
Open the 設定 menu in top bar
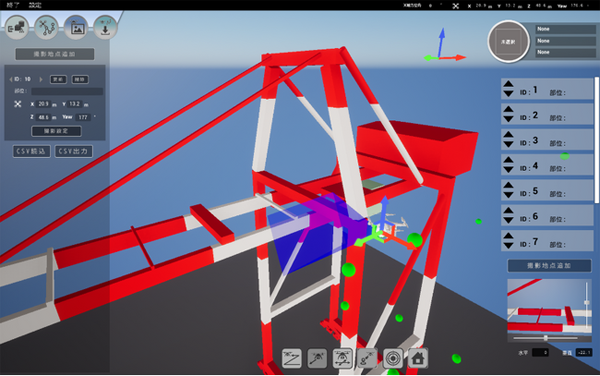(35, 5)
